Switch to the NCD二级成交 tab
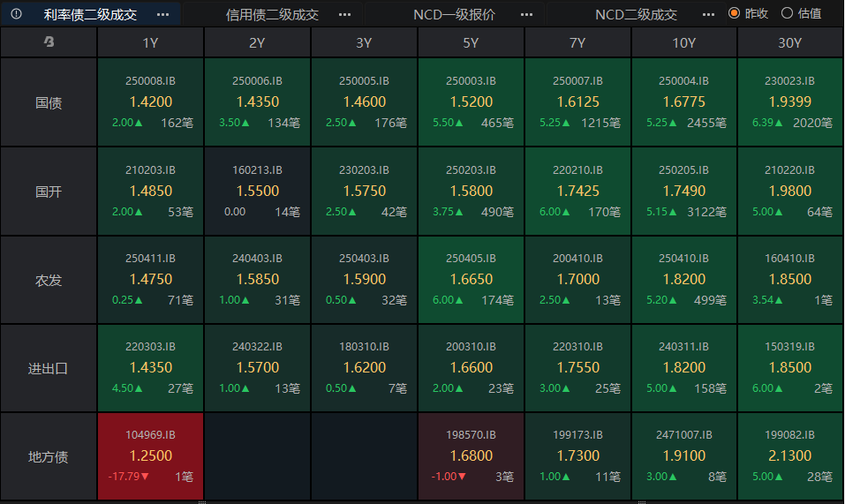This screenshot has width=845, height=504. 636,14
